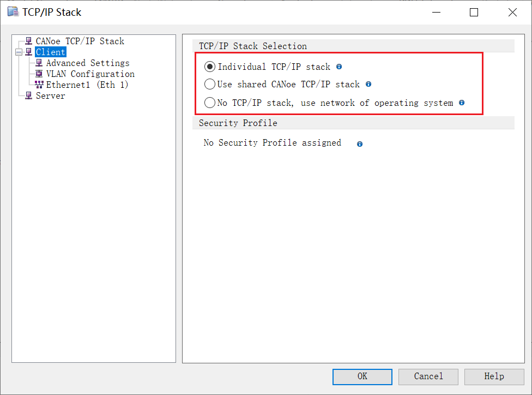Click the CANoe TCP/IP Stack node icon
The width and height of the screenshot is (532, 395).
click(29, 41)
